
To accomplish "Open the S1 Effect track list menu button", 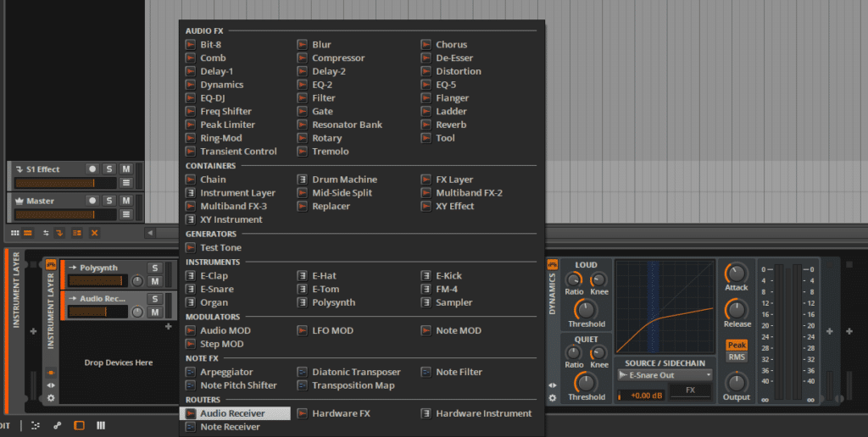I will point(126,183).
